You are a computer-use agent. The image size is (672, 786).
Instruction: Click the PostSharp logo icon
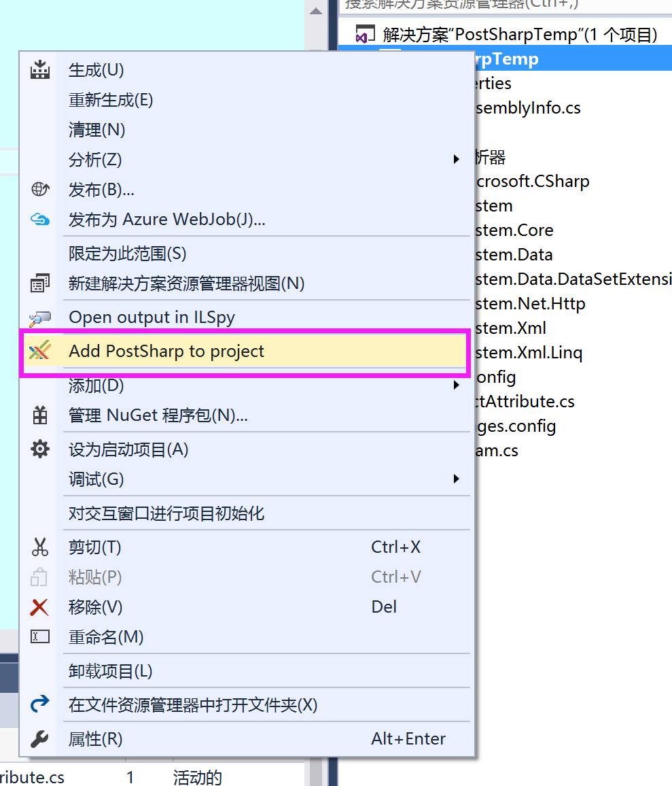[x=40, y=351]
